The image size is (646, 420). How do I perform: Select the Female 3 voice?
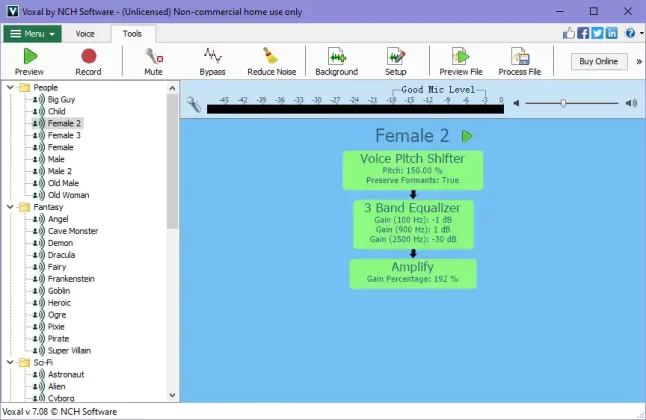[64, 135]
